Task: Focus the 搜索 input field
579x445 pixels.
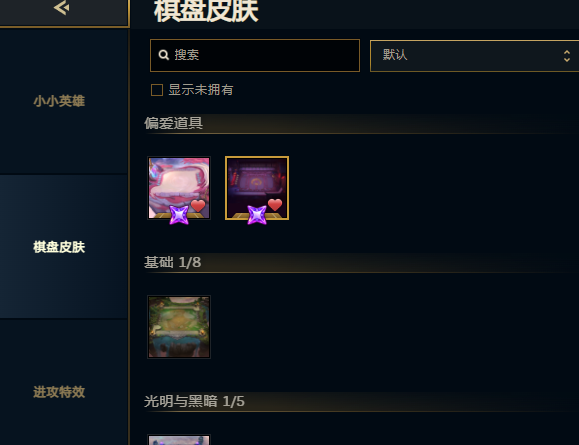Action: (255, 55)
